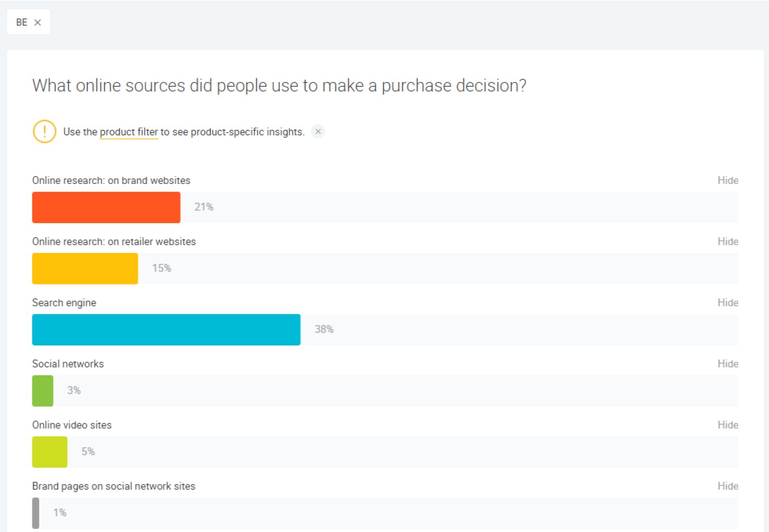Click the gray Brand pages bar
769x532 pixels.
point(36,513)
